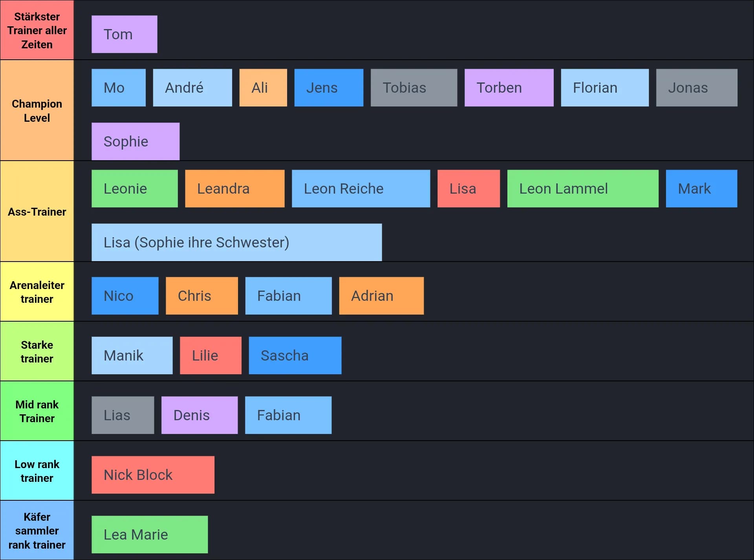Select the red Lilie card
The height and width of the screenshot is (560, 754).
pos(210,355)
